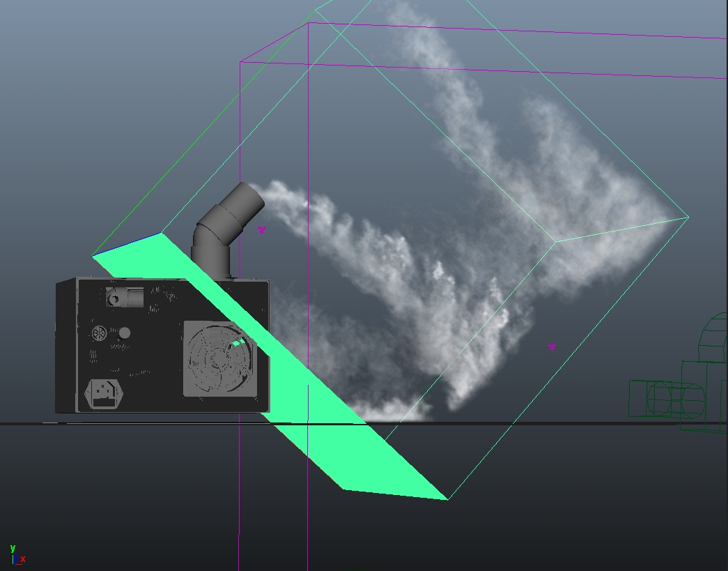Select the fog machine's angled nozzle pipe
Viewport: 728px width, 571px height.
227,231
